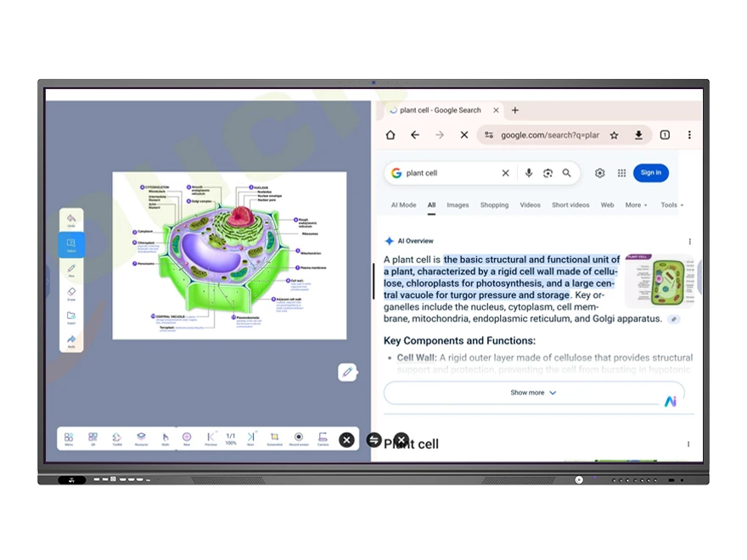Stop loading the page
747x560 pixels.
[x=464, y=135]
